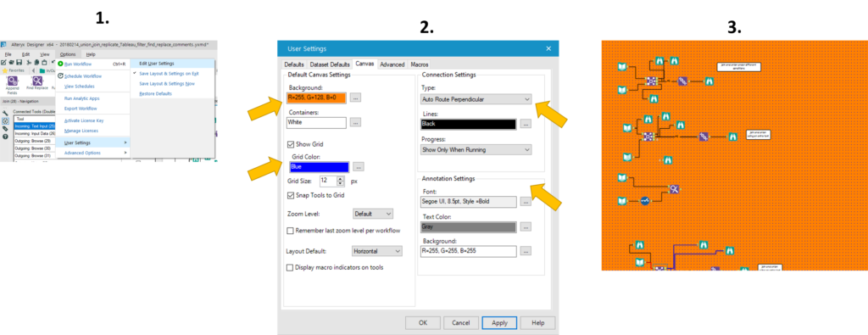Open the Layout Default dropdown
Viewport: 868px width, 335px height.
click(377, 251)
